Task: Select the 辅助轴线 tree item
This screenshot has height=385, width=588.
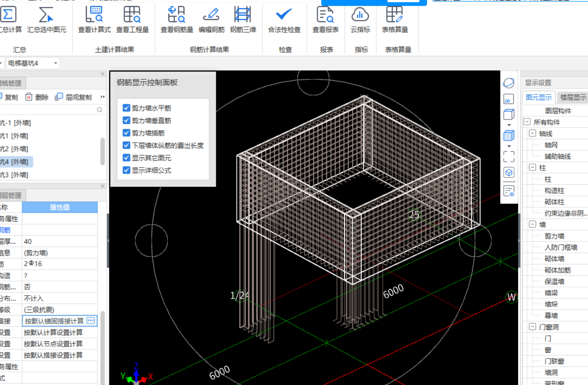Action: click(x=558, y=157)
